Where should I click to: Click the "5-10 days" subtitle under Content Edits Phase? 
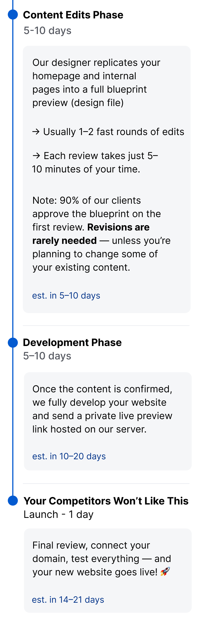pos(47,31)
